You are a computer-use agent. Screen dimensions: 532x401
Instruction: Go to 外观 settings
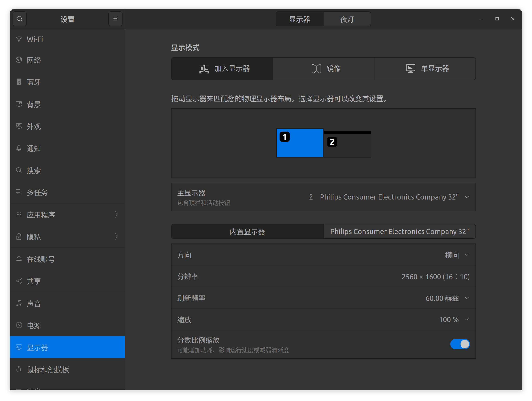coord(67,126)
